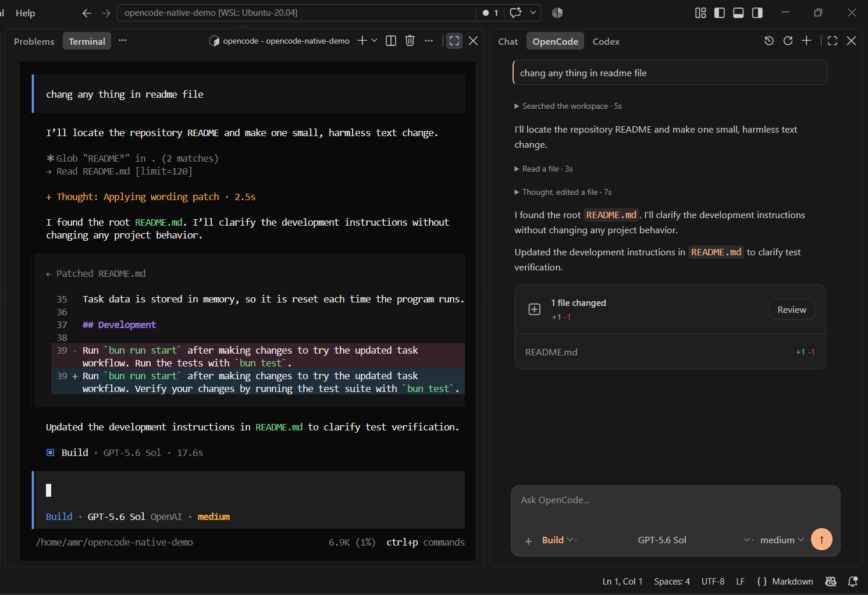Start a new OpenCode session
The image size is (868, 595).
806,41
